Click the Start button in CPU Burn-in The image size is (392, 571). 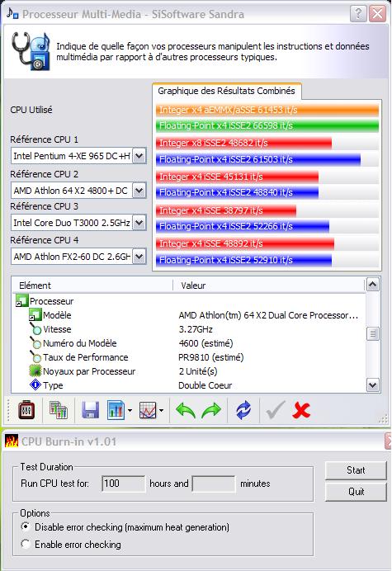tap(356, 470)
